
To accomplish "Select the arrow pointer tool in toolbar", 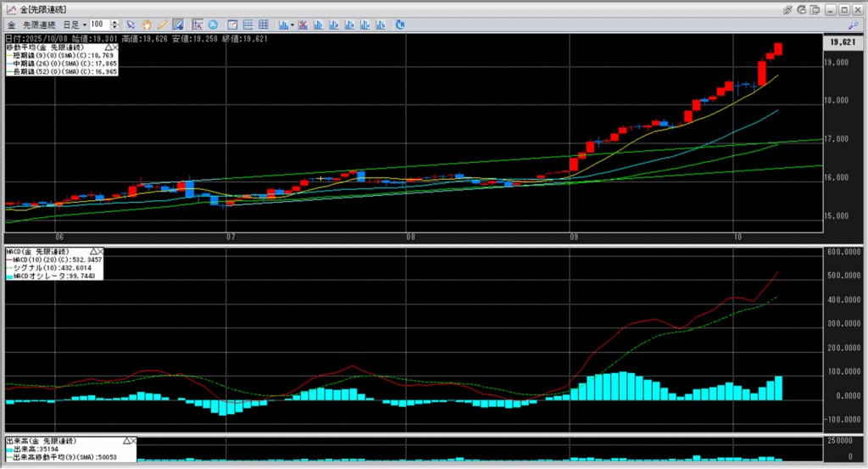I will tap(131, 25).
